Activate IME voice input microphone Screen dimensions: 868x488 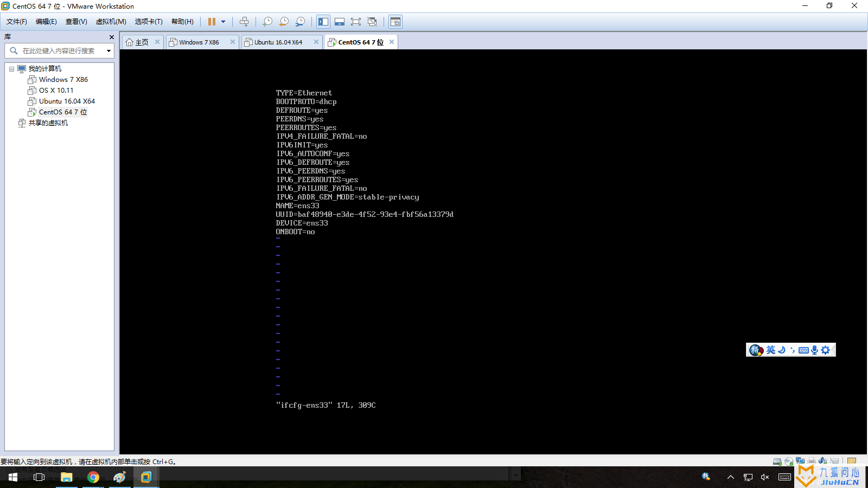(x=814, y=350)
